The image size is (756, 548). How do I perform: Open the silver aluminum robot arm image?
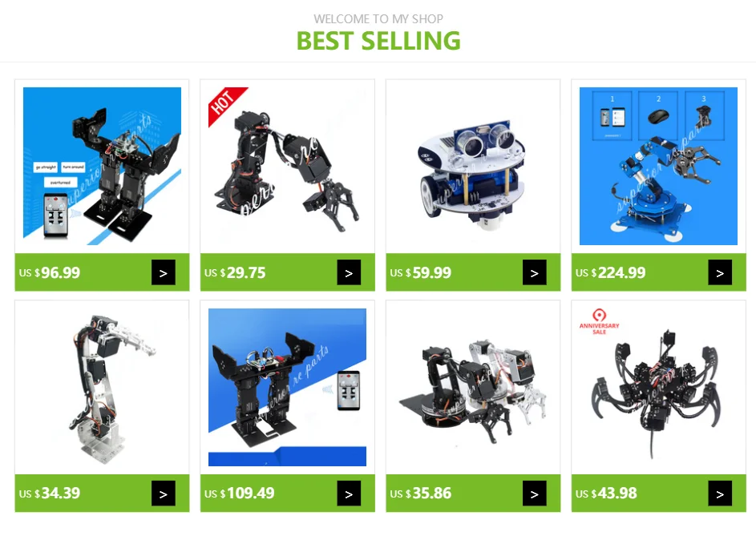(102, 387)
